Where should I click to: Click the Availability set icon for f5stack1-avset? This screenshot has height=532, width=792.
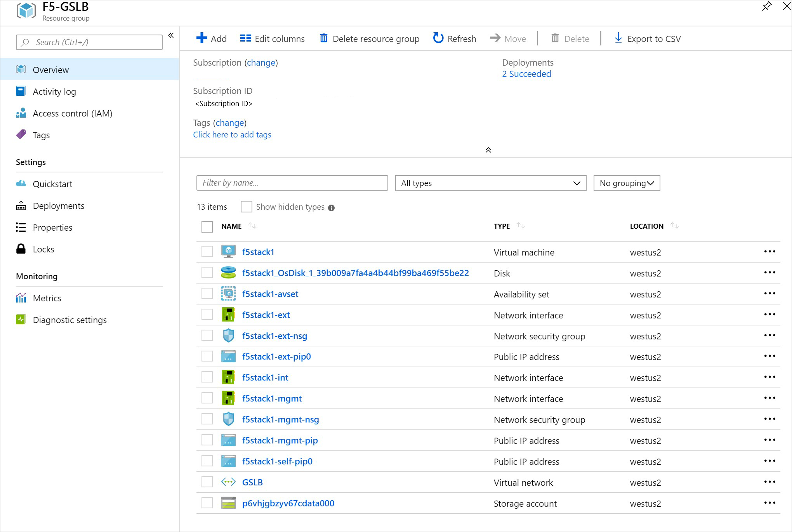coord(229,293)
